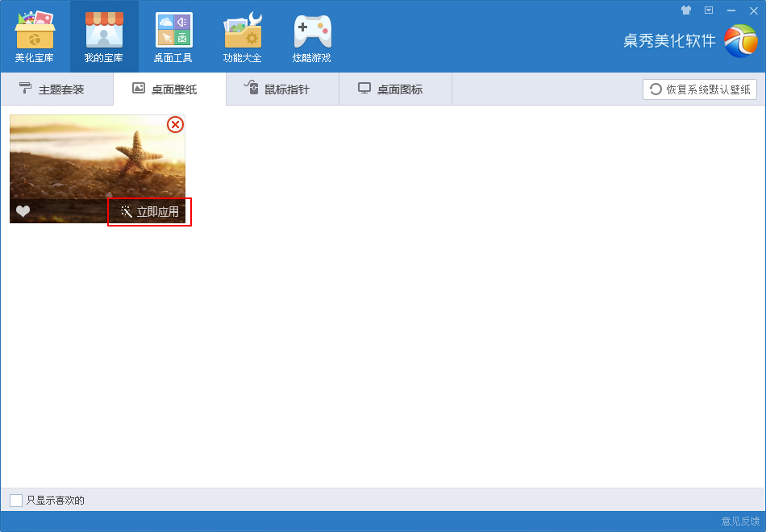Favorite the starfish wallpaper with heart icon

pyautogui.click(x=23, y=211)
